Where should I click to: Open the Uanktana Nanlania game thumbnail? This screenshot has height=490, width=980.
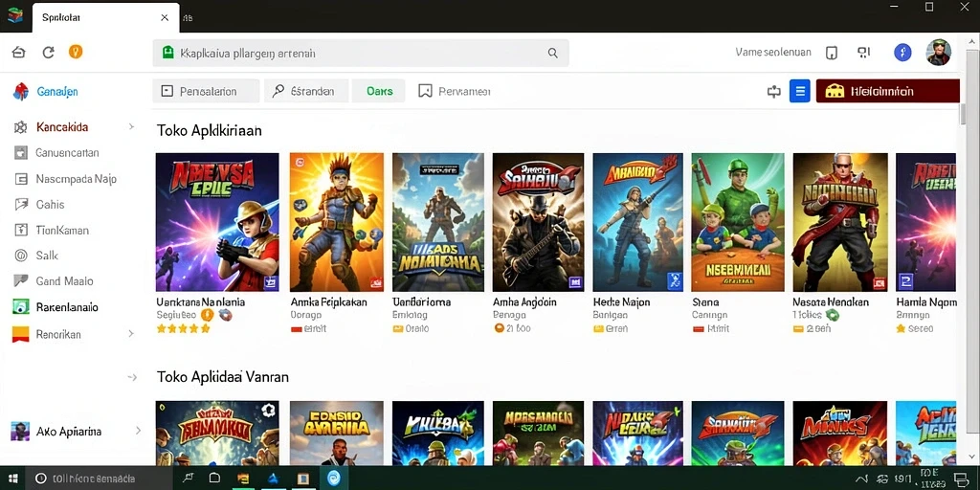[217, 222]
